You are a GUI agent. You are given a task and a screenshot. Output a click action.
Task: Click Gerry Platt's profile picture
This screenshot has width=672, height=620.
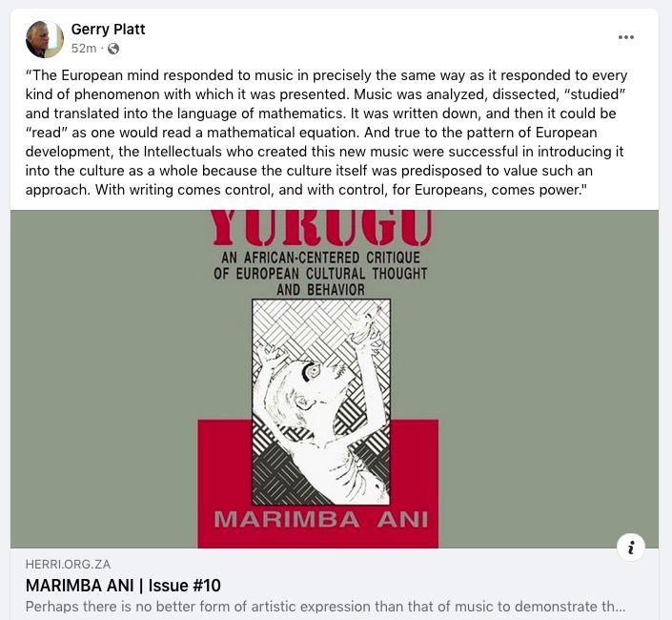coord(45,39)
